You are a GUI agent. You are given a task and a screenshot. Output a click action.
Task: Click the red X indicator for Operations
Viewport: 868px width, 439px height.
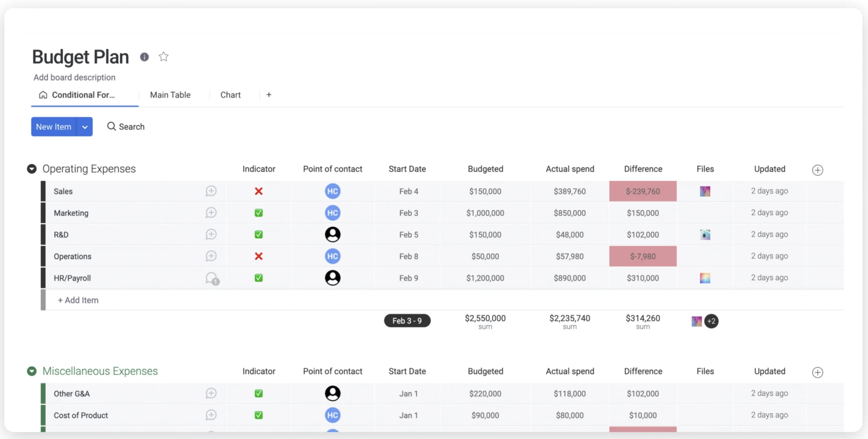[x=259, y=256]
